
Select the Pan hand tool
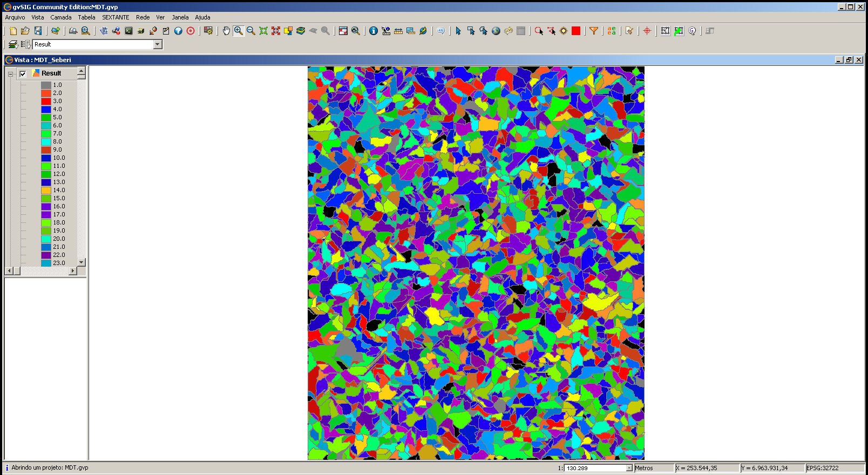click(226, 31)
